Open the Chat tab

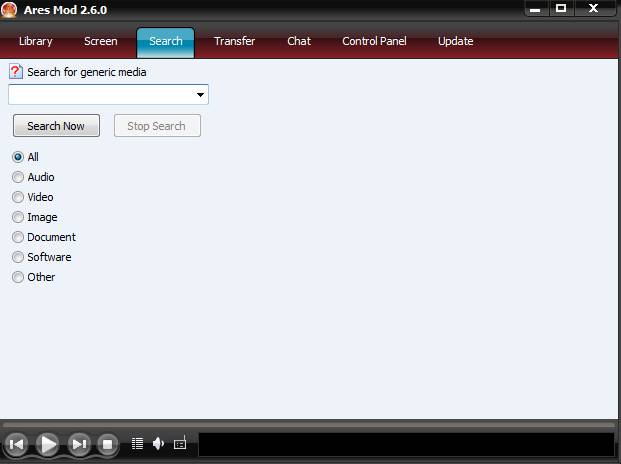tap(299, 41)
